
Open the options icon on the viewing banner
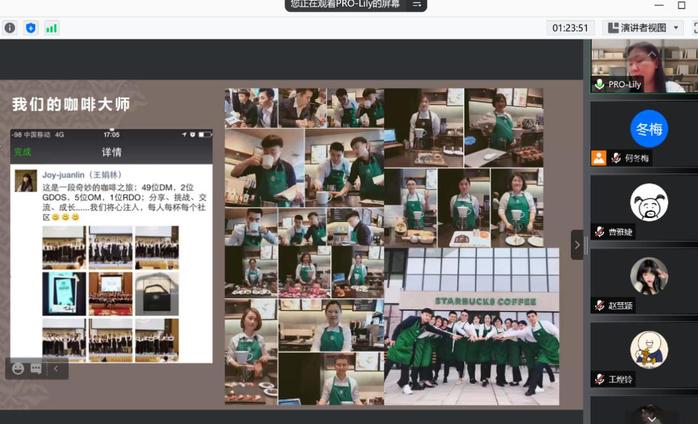[417, 4]
